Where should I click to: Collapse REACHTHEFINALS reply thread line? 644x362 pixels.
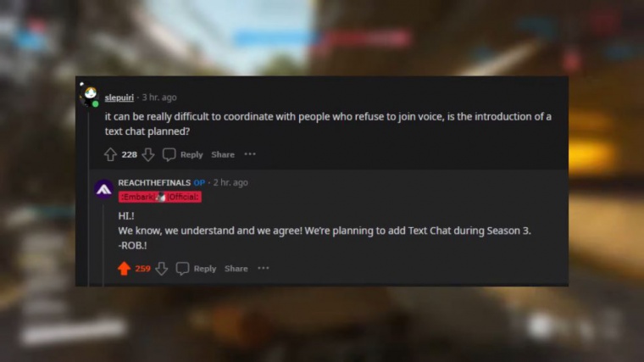(x=104, y=243)
